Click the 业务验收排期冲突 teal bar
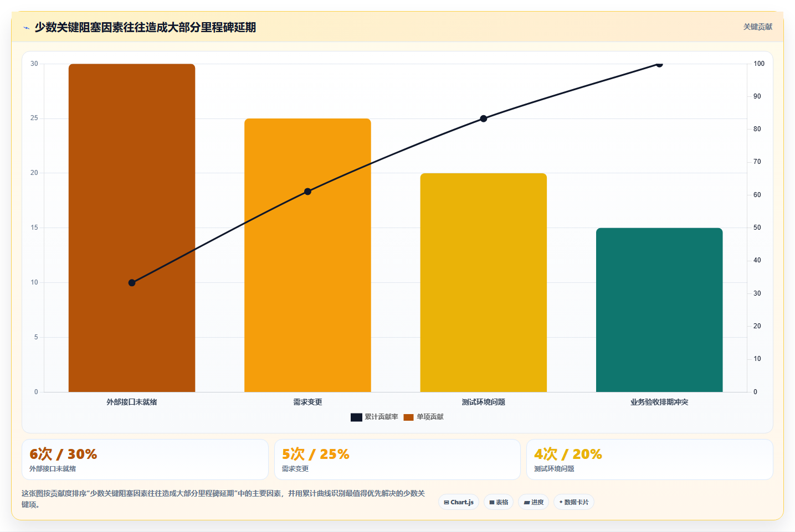Screen dimensions: 795x532 tap(659, 310)
